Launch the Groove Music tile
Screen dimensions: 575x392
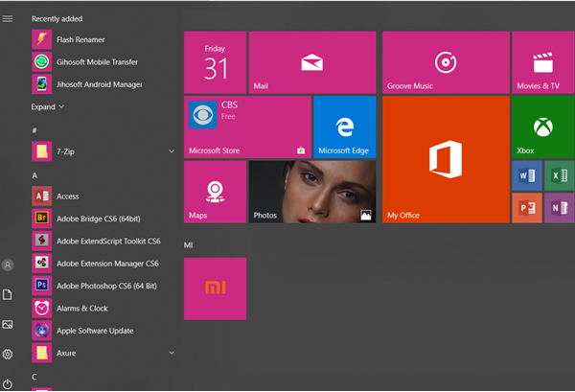pos(446,62)
